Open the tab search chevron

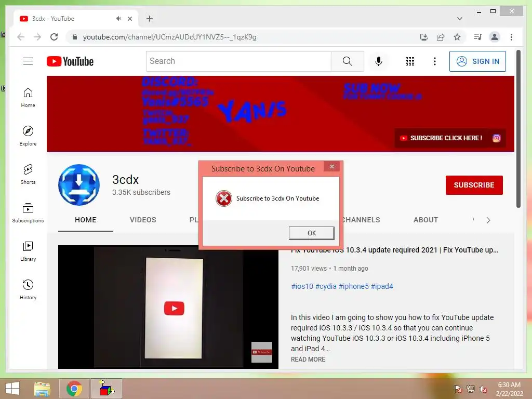459,19
